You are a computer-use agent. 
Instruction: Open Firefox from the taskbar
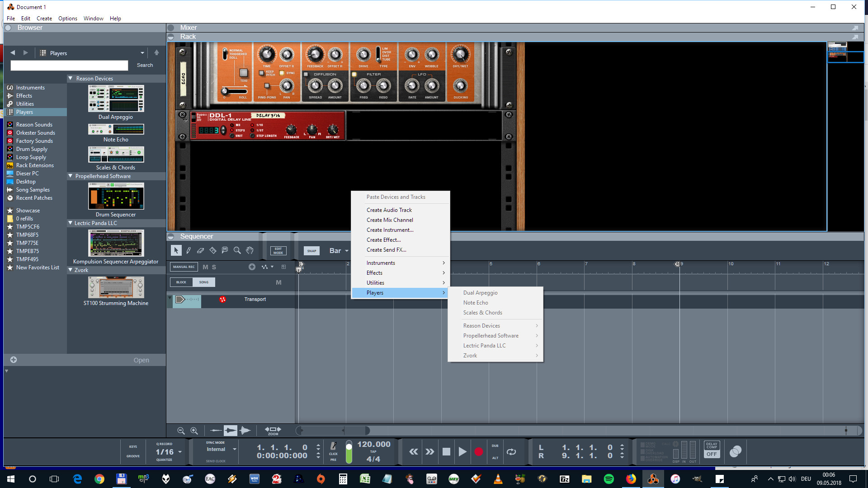tap(631, 479)
